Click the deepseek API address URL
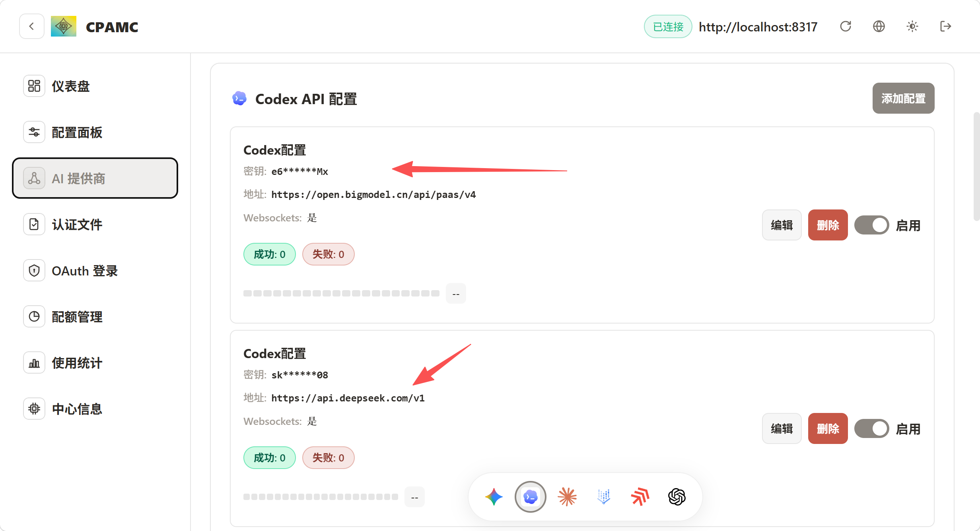 pyautogui.click(x=348, y=398)
